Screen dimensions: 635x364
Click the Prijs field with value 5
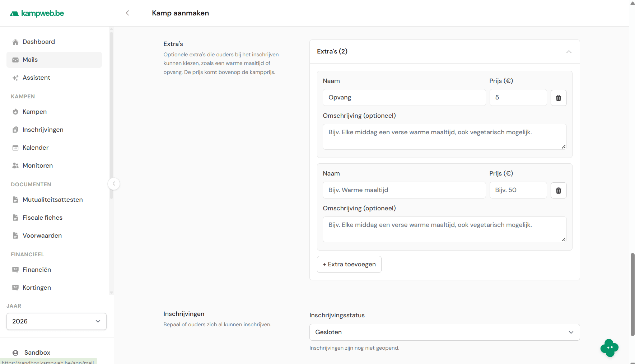(518, 98)
